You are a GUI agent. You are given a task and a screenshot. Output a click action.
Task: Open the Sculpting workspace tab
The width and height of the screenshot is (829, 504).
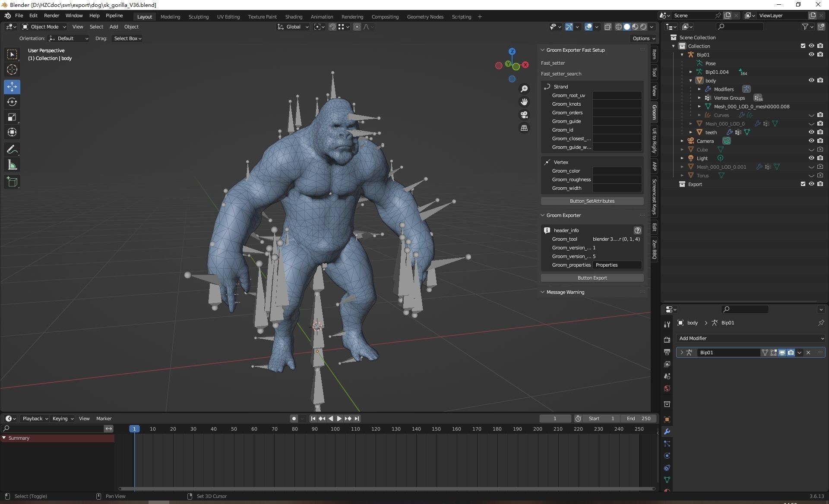[x=198, y=16]
